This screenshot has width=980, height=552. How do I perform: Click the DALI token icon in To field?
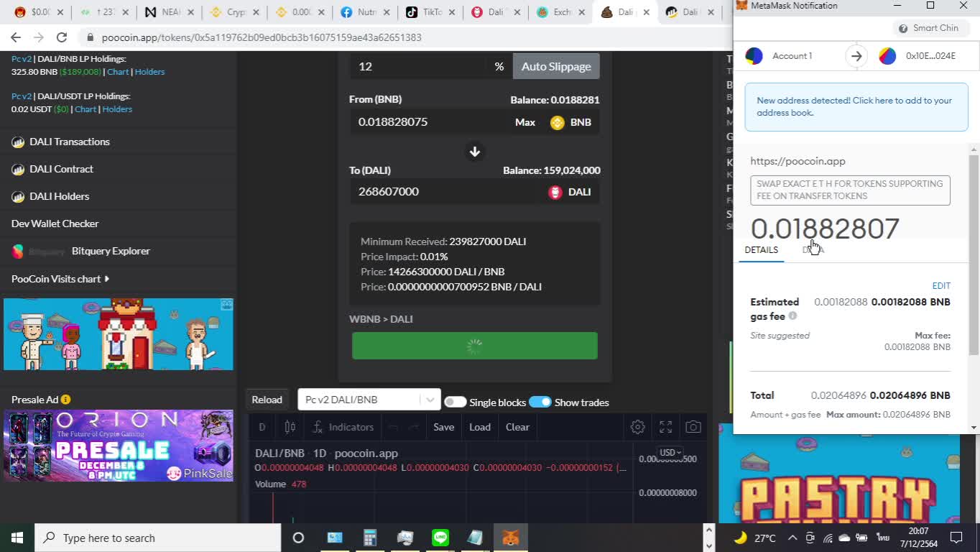click(555, 192)
